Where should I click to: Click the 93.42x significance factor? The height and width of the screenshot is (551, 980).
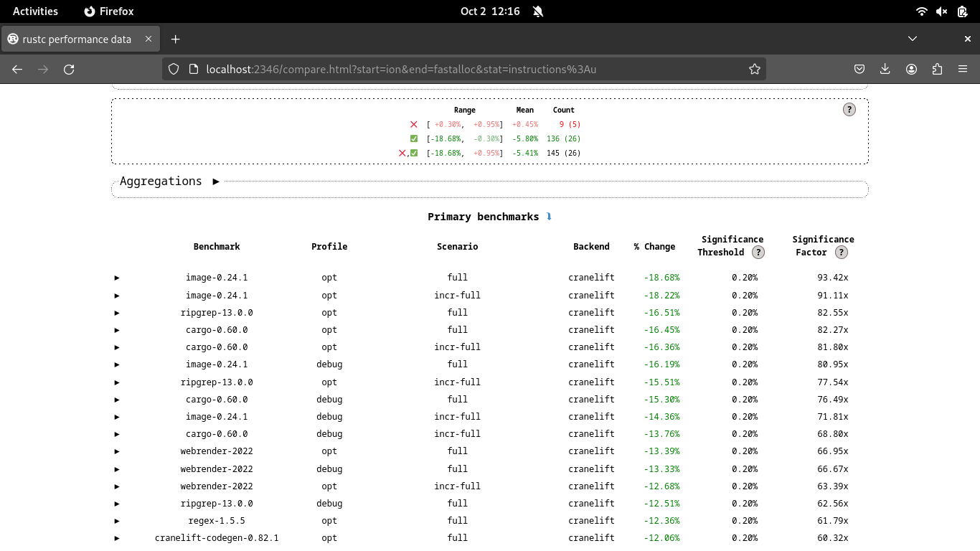tap(832, 278)
